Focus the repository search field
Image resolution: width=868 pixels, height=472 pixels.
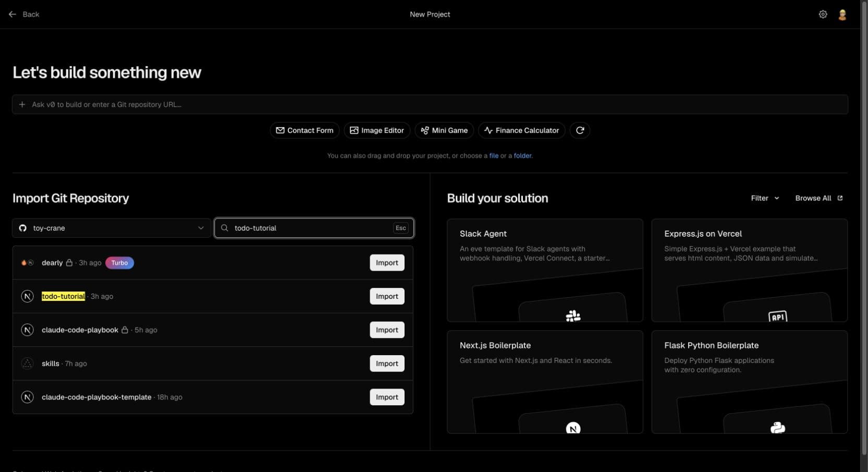click(x=314, y=228)
